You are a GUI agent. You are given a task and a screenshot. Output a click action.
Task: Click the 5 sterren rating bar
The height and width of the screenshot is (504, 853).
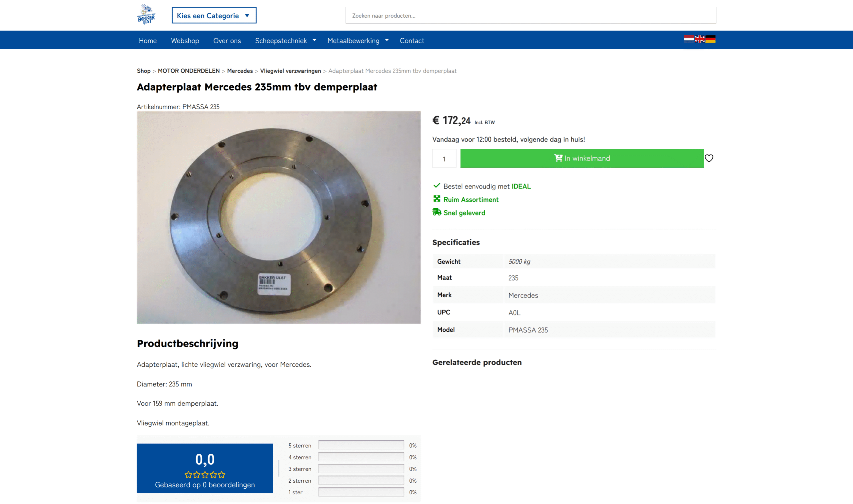(x=361, y=445)
